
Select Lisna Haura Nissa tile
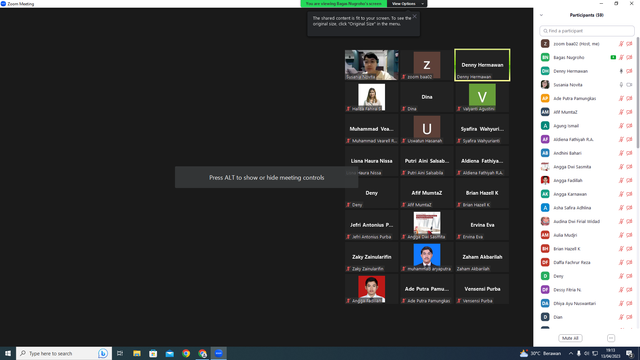[x=371, y=161]
